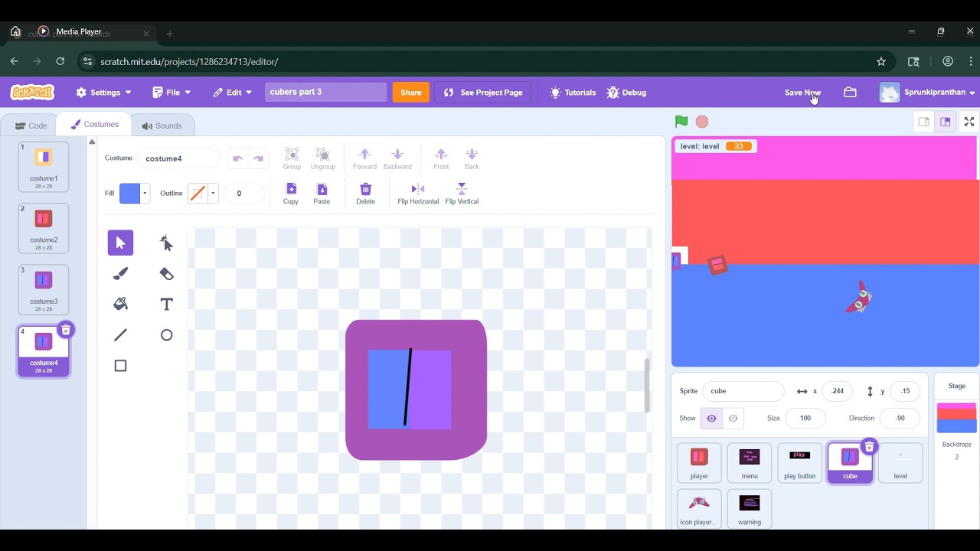The image size is (980, 551).
Task: Bring shape to Front
Action: point(441,158)
